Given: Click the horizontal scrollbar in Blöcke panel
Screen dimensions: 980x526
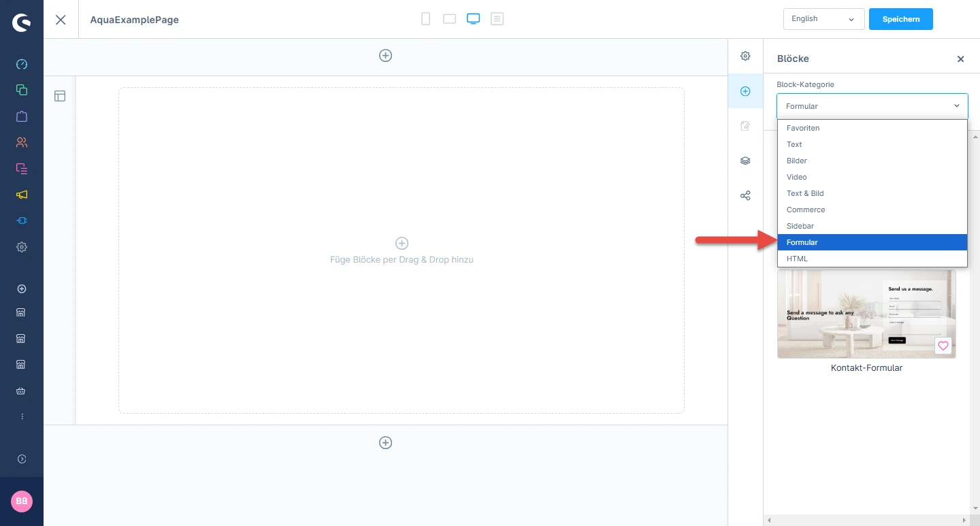Looking at the screenshot, I should pyautogui.click(x=871, y=521).
